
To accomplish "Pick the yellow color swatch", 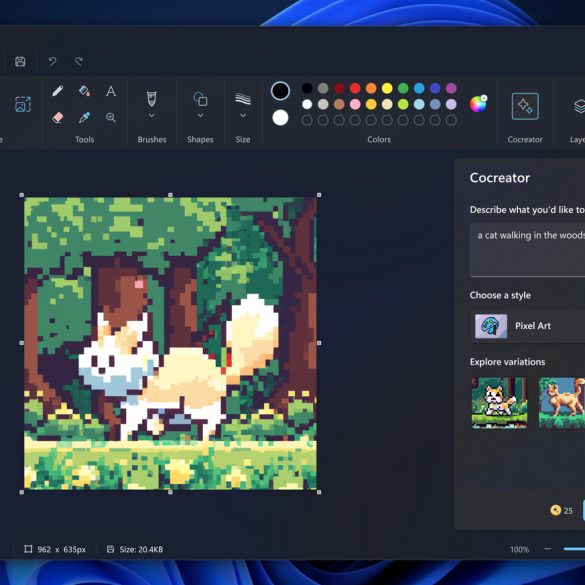I will (387, 88).
